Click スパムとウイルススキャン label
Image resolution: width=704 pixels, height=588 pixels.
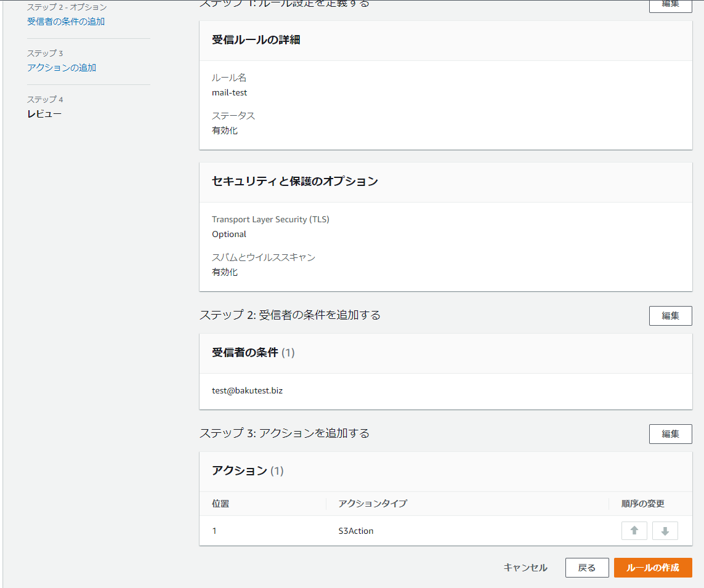point(264,257)
